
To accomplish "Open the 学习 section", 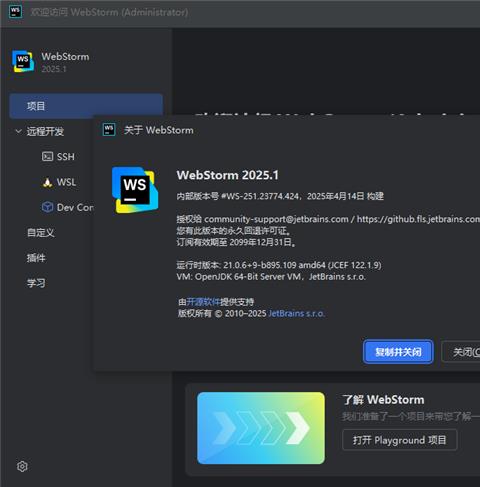I will [36, 283].
